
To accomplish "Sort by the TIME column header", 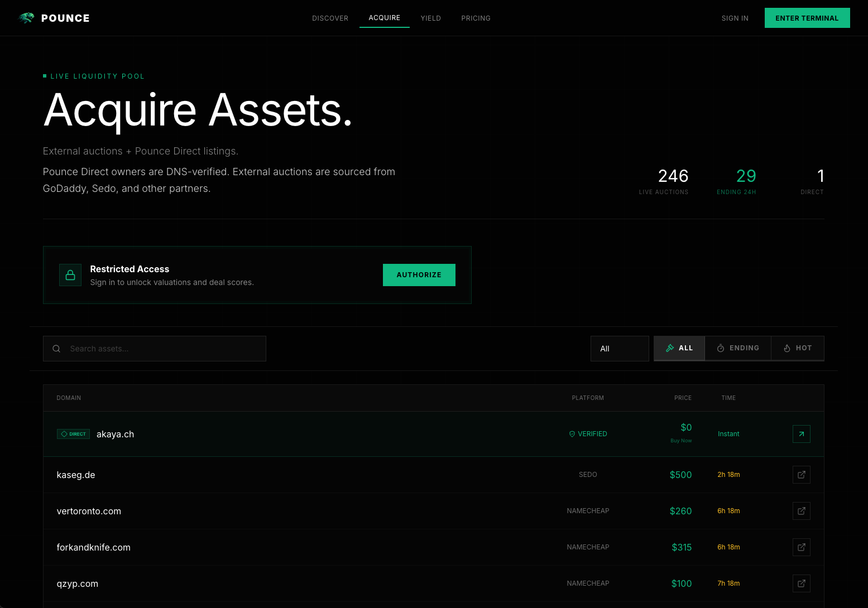I will click(x=728, y=398).
